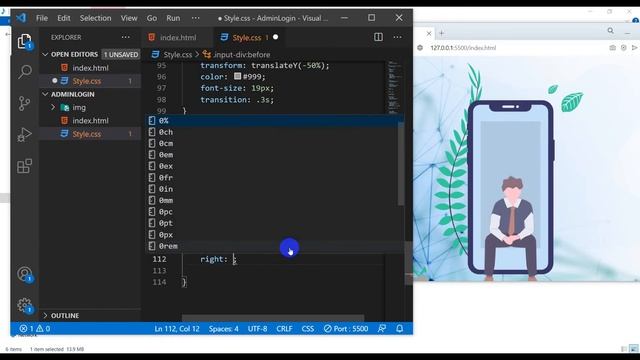This screenshot has width=640, height=360.
Task: Choose 0pc from the suggestion list
Action: 272,212
